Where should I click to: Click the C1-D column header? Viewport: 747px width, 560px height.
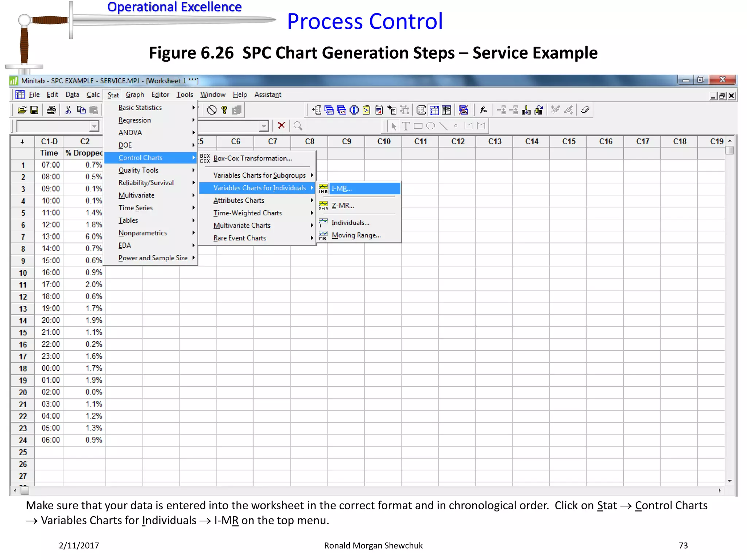pos(49,141)
